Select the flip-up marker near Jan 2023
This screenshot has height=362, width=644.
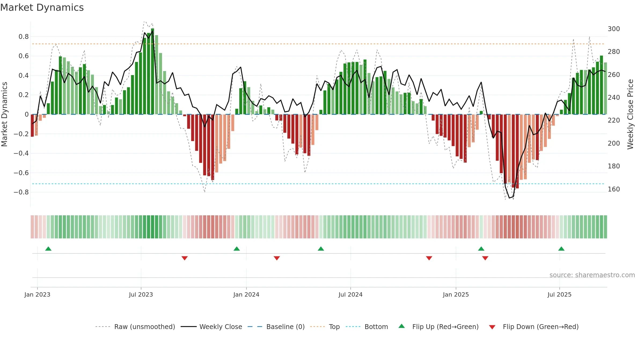48,249
